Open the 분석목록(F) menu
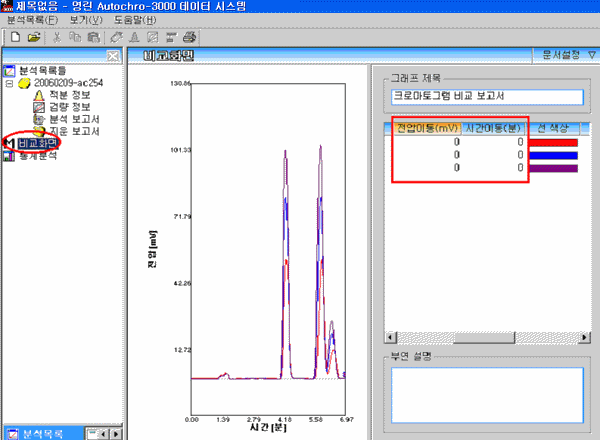The width and height of the screenshot is (600, 440). pyautogui.click(x=32, y=20)
